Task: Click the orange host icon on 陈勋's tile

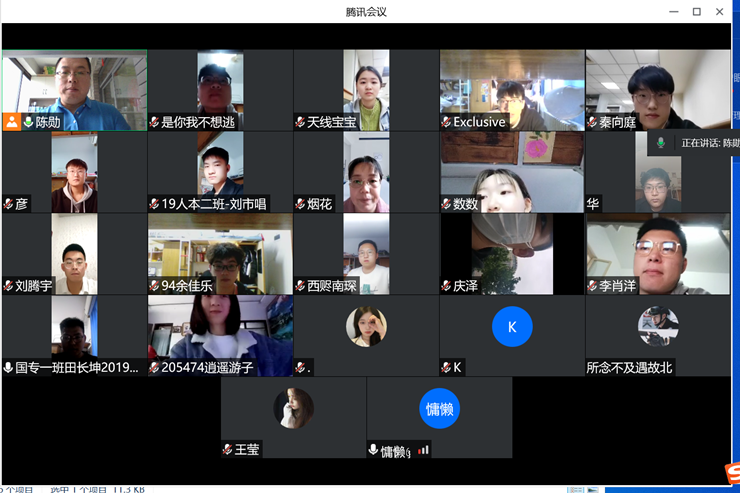Action: pos(12,122)
